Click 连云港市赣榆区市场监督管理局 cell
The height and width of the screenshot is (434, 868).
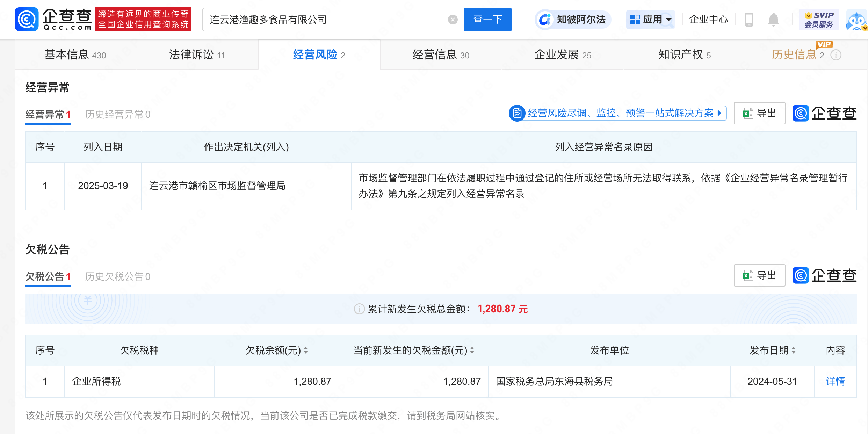[x=246, y=186]
